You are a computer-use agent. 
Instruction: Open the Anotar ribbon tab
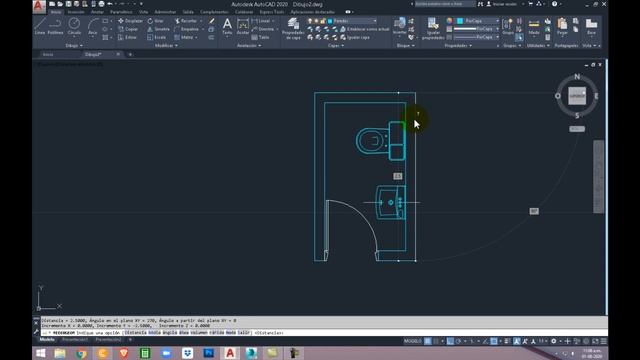(98, 12)
